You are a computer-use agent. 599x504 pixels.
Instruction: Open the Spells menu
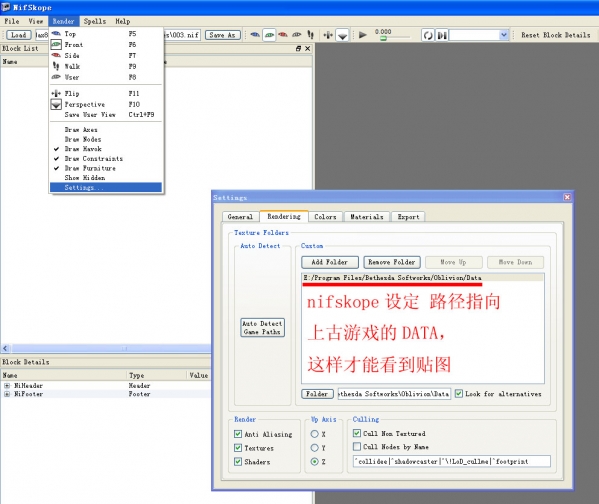coord(95,21)
